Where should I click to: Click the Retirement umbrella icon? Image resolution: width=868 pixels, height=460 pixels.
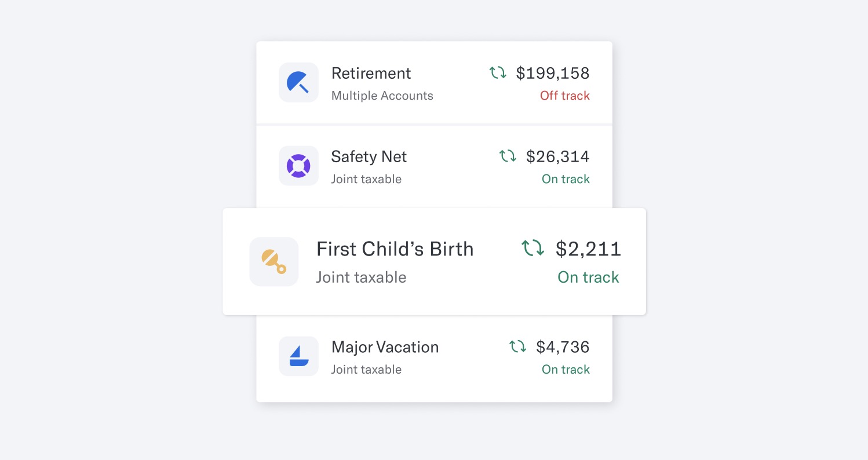(x=298, y=82)
